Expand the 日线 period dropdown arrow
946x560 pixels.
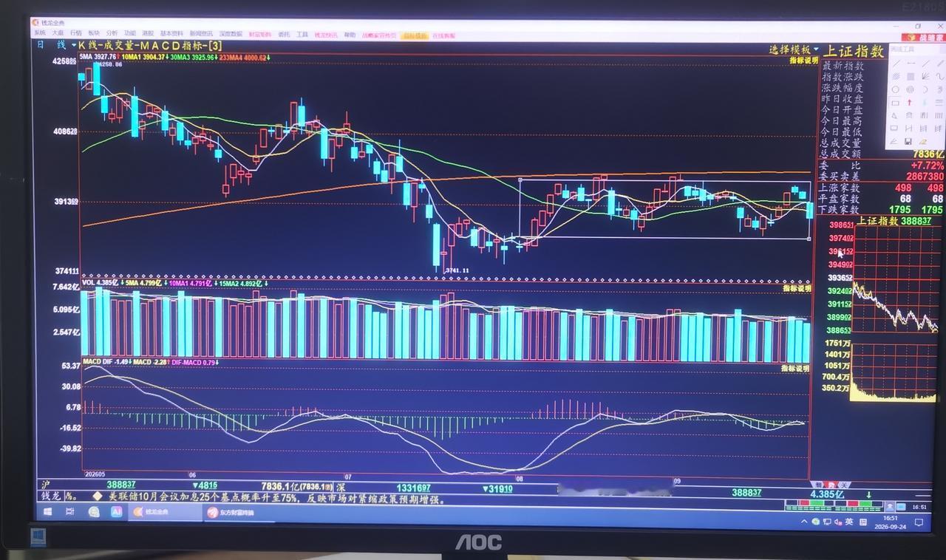73,46
